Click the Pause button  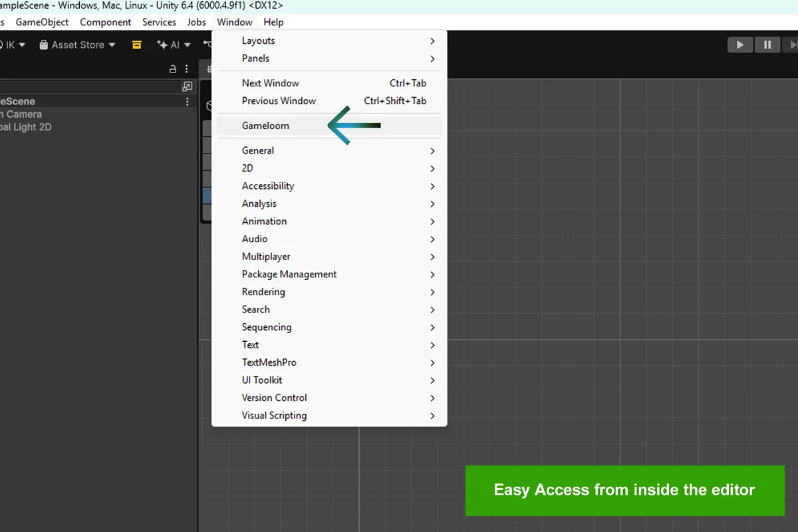coord(767,45)
